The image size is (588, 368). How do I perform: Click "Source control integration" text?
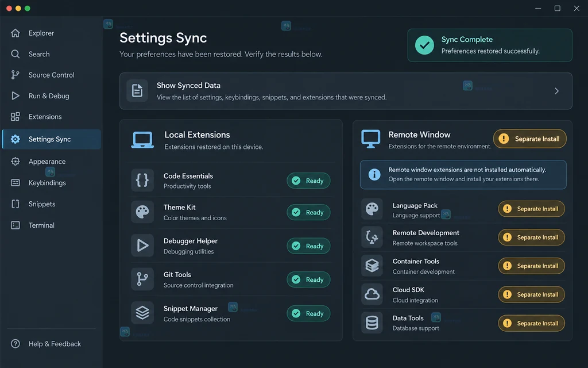coord(198,285)
